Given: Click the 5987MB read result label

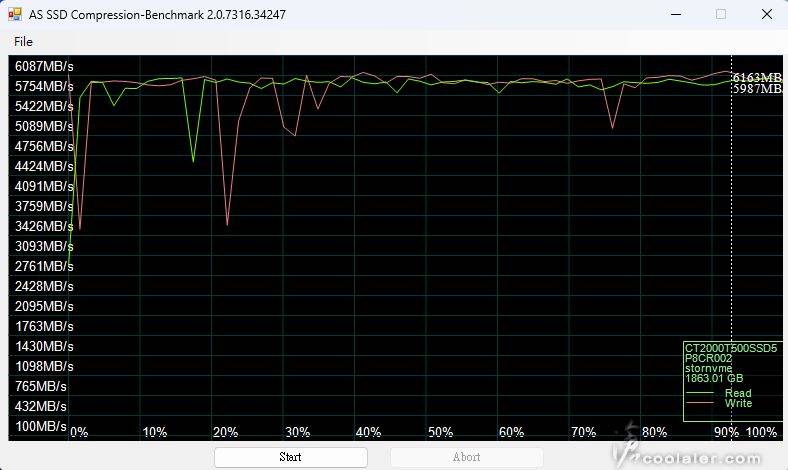Looking at the screenshot, I should (x=757, y=89).
